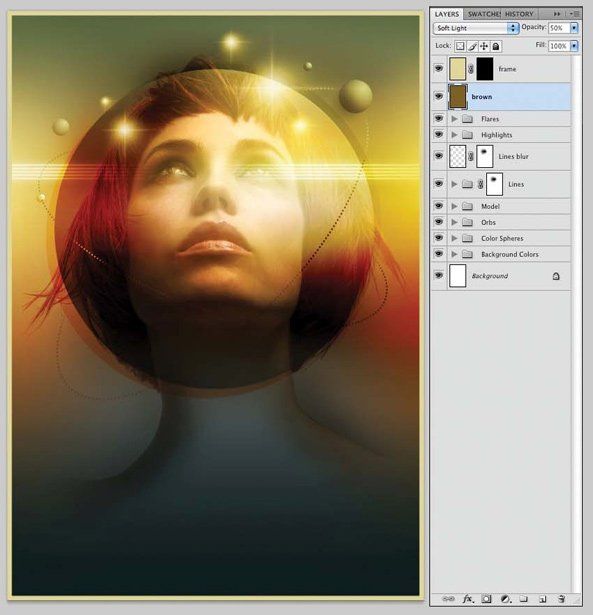The width and height of the screenshot is (593, 615).
Task: Delete layer using trash icon
Action: click(x=561, y=599)
